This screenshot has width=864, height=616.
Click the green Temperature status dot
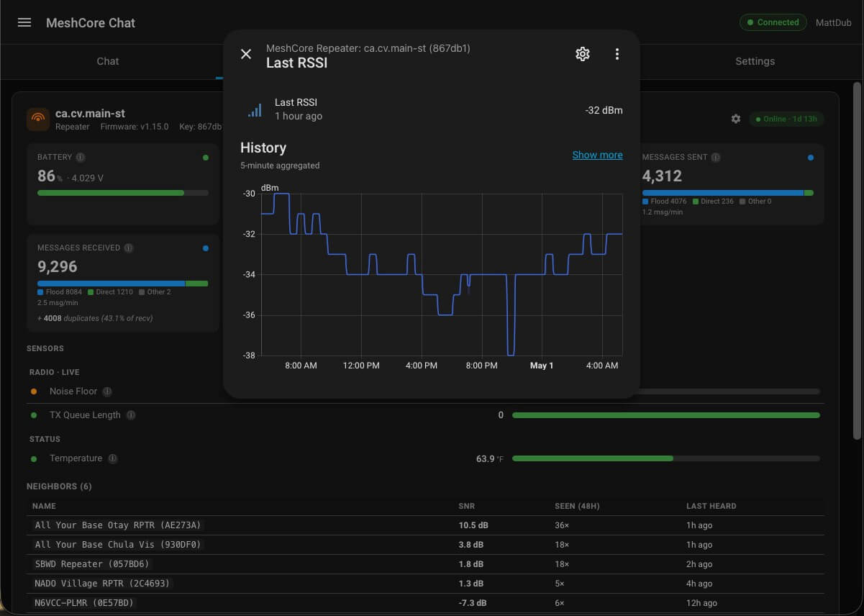pos(34,458)
